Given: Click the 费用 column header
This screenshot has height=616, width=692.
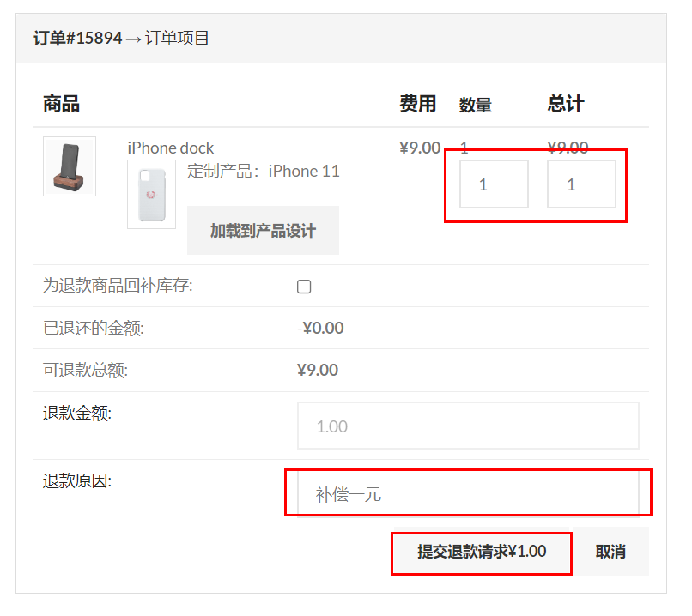Looking at the screenshot, I should [x=417, y=104].
